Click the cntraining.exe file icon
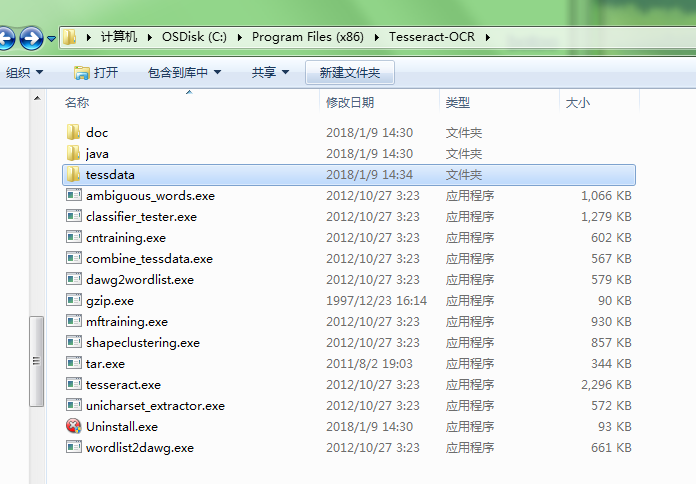 tap(74, 237)
